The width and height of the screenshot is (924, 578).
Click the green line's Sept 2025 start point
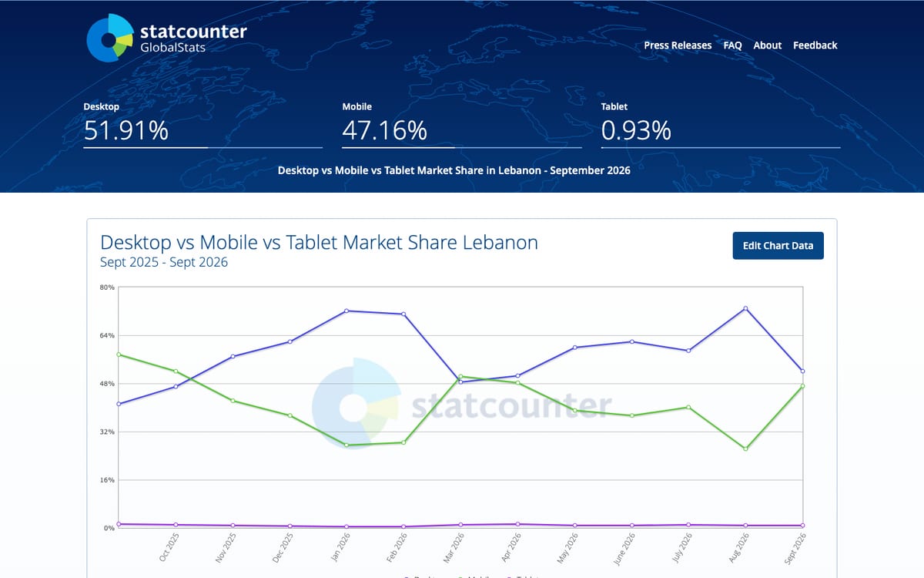pos(119,355)
